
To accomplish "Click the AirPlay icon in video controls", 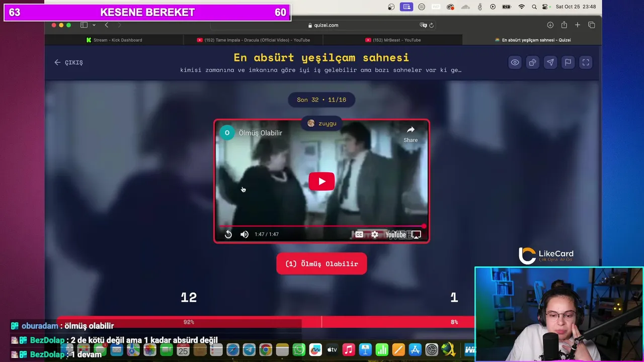I will pos(416,234).
